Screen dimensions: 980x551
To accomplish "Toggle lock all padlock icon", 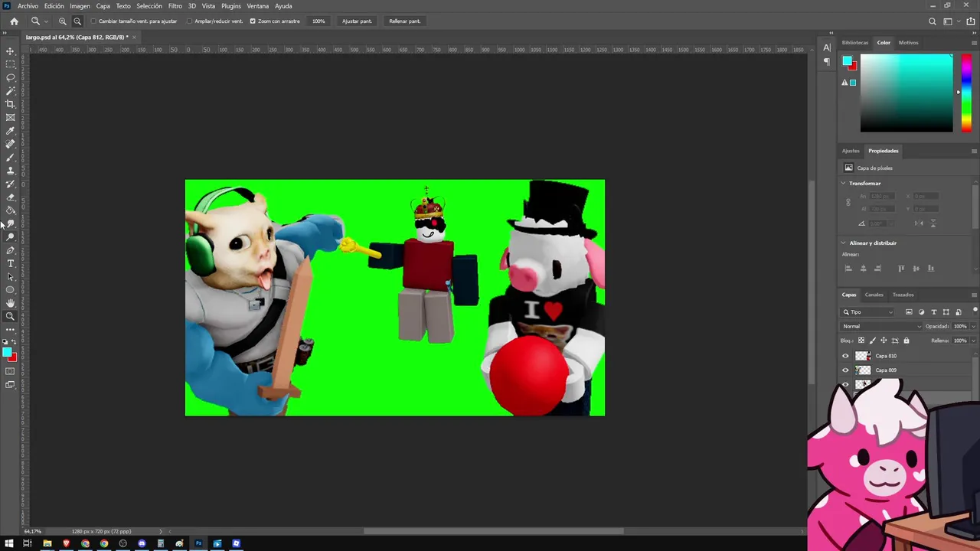I will (906, 341).
